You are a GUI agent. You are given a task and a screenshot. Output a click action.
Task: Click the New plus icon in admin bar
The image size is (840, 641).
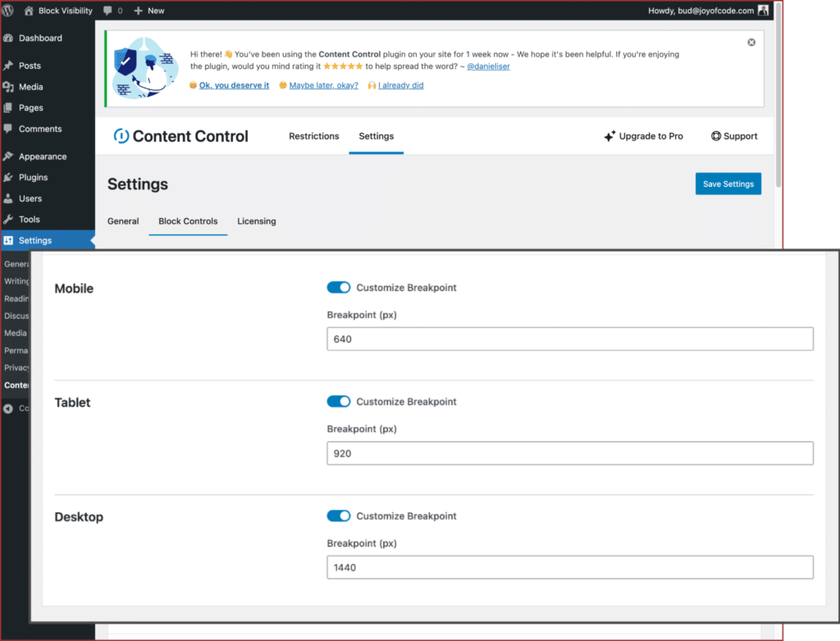click(x=138, y=11)
